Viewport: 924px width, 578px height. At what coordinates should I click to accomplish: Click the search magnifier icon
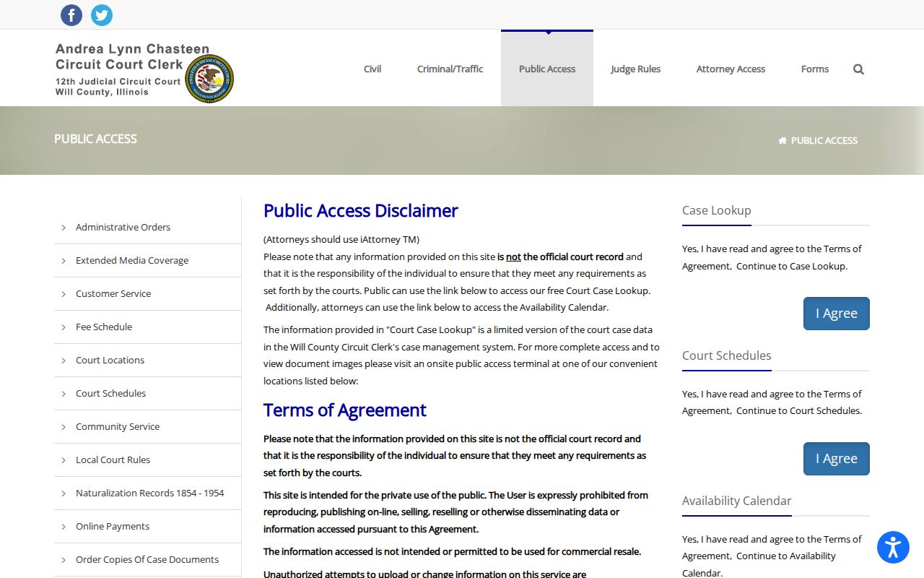pos(858,69)
